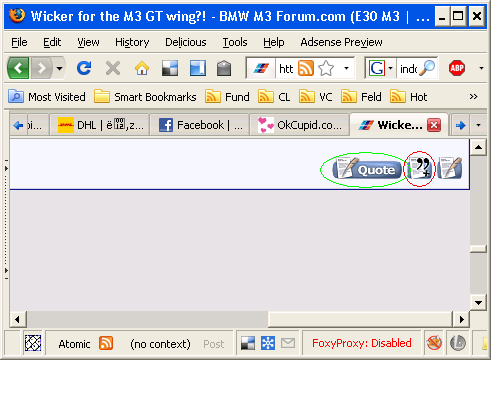Switch to the OkCupid.com tab
491x396 pixels.
tap(299, 125)
